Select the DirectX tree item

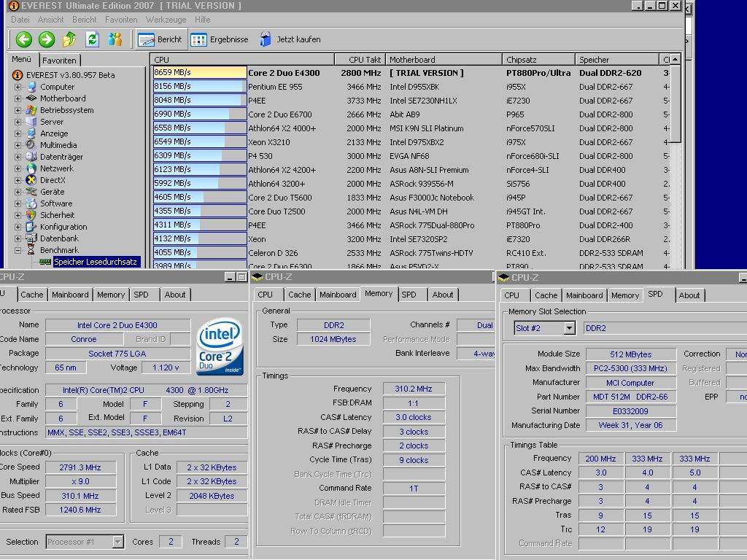pyautogui.click(x=53, y=181)
